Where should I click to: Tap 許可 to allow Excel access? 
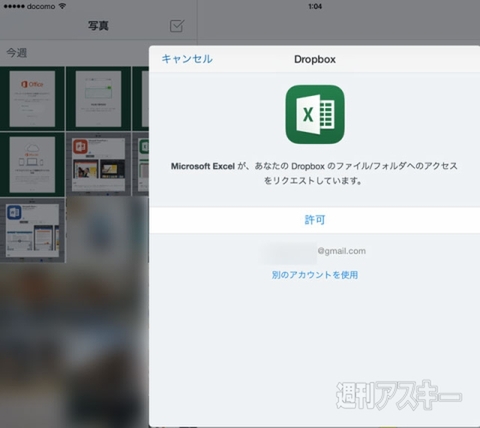coord(315,220)
